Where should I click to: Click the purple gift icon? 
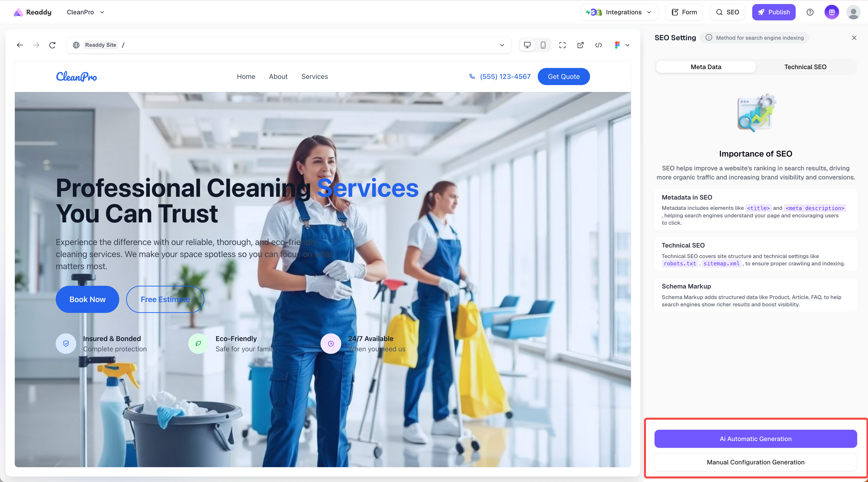tap(832, 12)
